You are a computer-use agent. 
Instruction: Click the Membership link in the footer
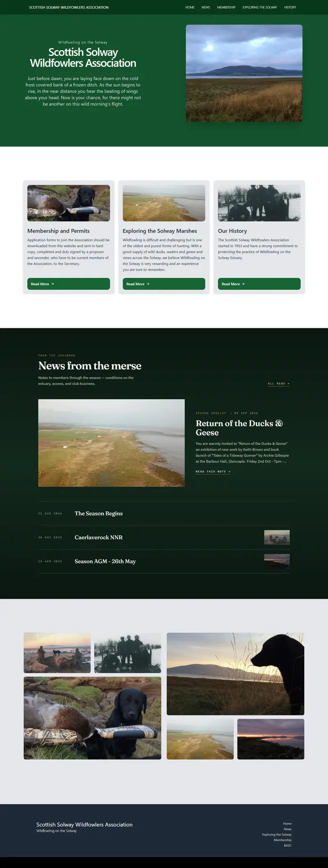pyautogui.click(x=283, y=840)
